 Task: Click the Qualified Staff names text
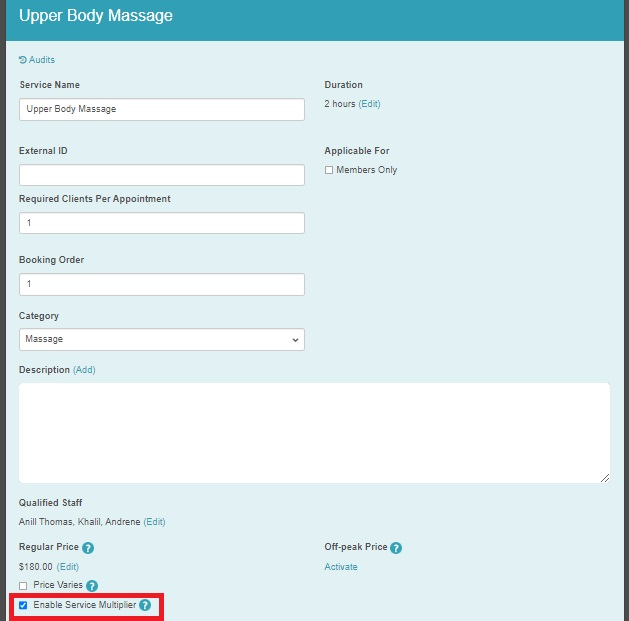tap(79, 522)
